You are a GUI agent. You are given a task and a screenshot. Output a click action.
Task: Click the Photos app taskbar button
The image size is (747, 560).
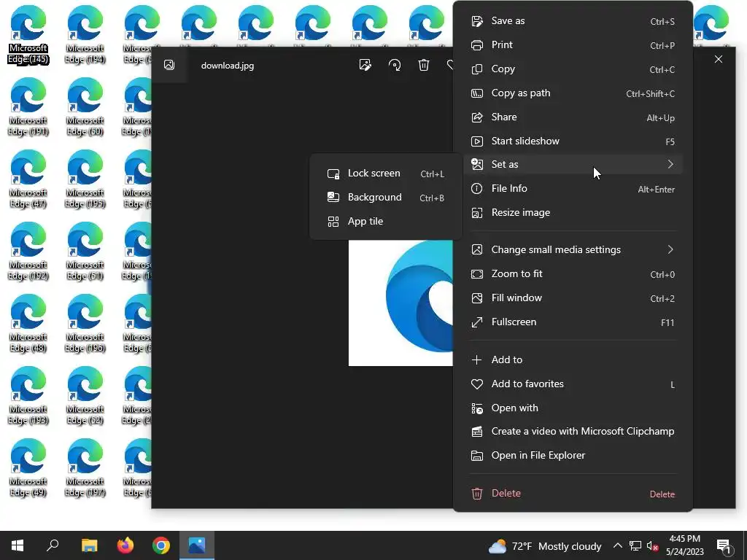(x=197, y=545)
